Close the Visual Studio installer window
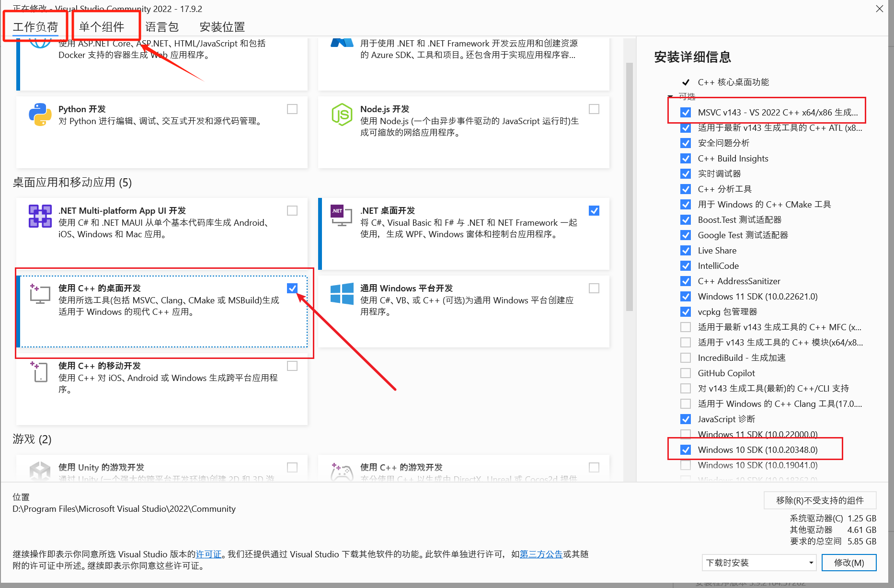 pos(880,9)
